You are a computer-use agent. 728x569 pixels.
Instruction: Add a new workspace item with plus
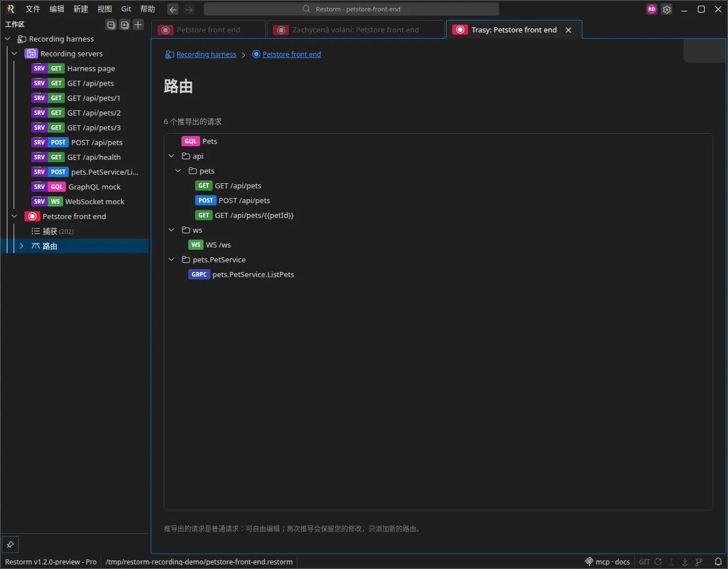(x=138, y=24)
